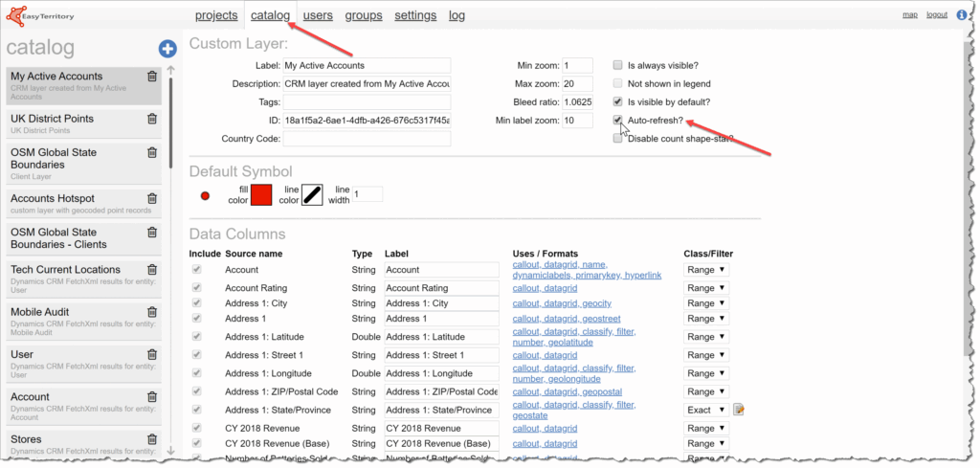Select Tech Current Locations in catalog list
Viewport: 980px width, 468px height.
[x=84, y=279]
